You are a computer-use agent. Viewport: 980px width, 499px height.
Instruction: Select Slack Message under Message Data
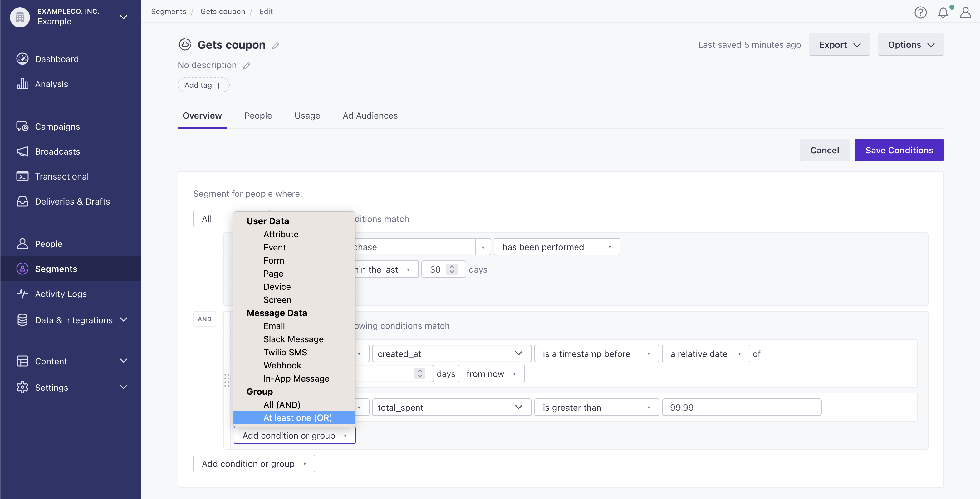click(x=293, y=339)
